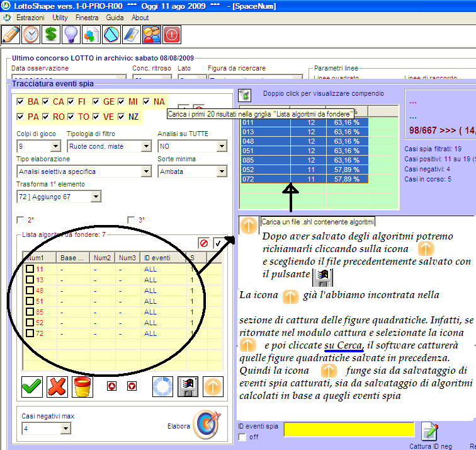This screenshot has height=450, width=476.
Task: Click the light bulb toolbar icon
Action: coord(71,34)
